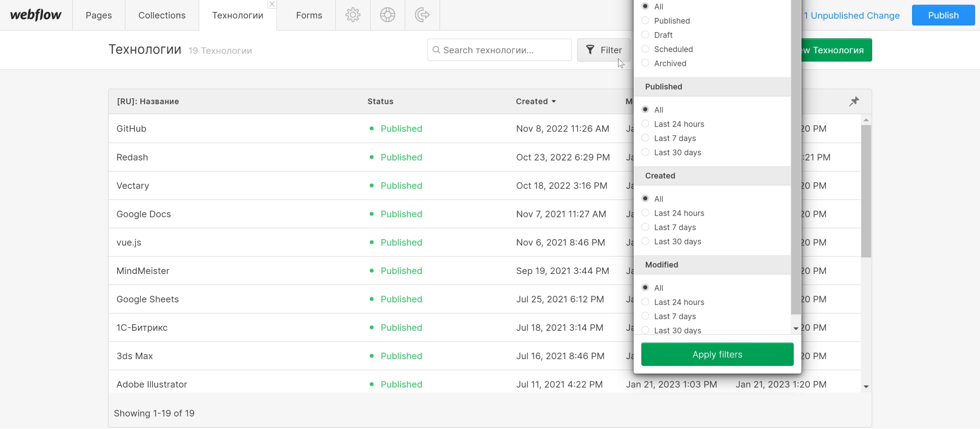Open the MindMeister item
Screen dimensions: 980x429
[143, 271]
